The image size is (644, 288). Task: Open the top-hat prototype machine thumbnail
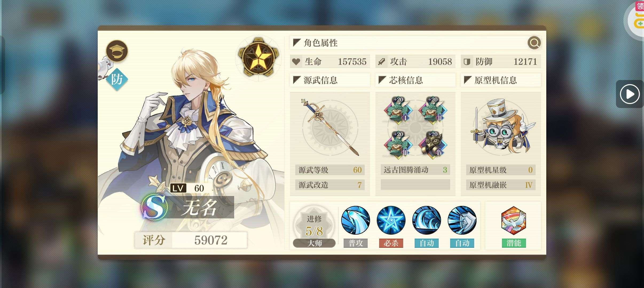point(501,127)
